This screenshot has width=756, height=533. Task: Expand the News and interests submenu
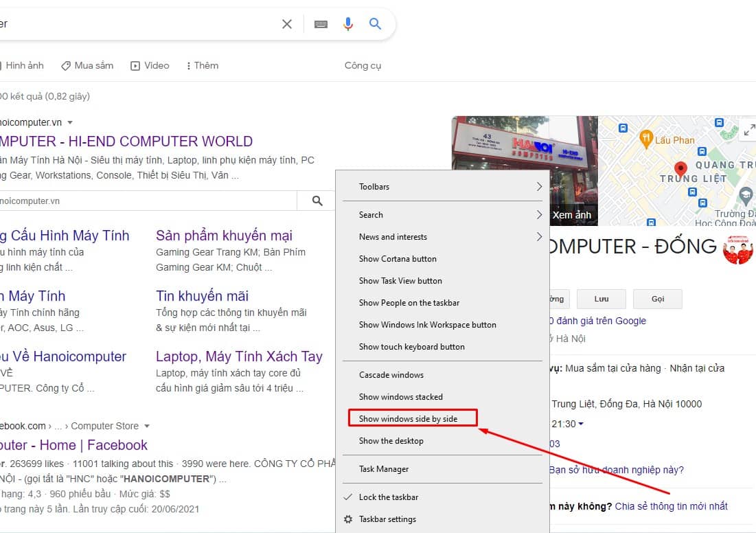point(393,236)
